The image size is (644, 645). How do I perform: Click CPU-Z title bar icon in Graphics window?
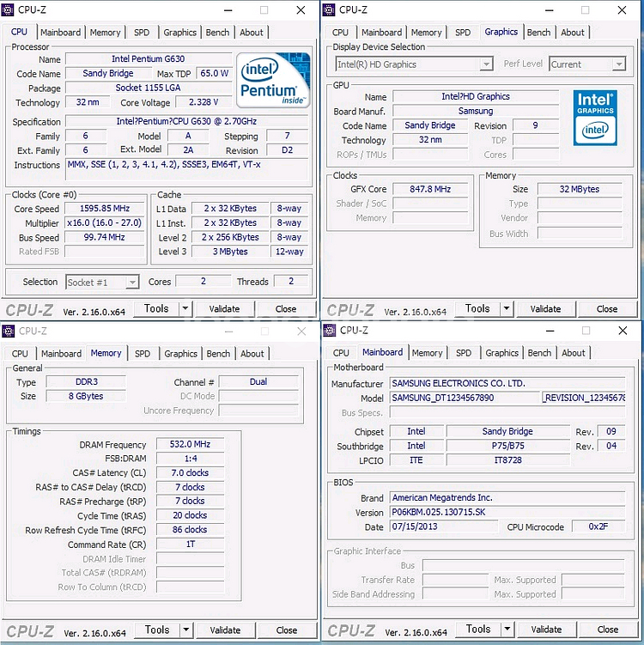[x=331, y=9]
